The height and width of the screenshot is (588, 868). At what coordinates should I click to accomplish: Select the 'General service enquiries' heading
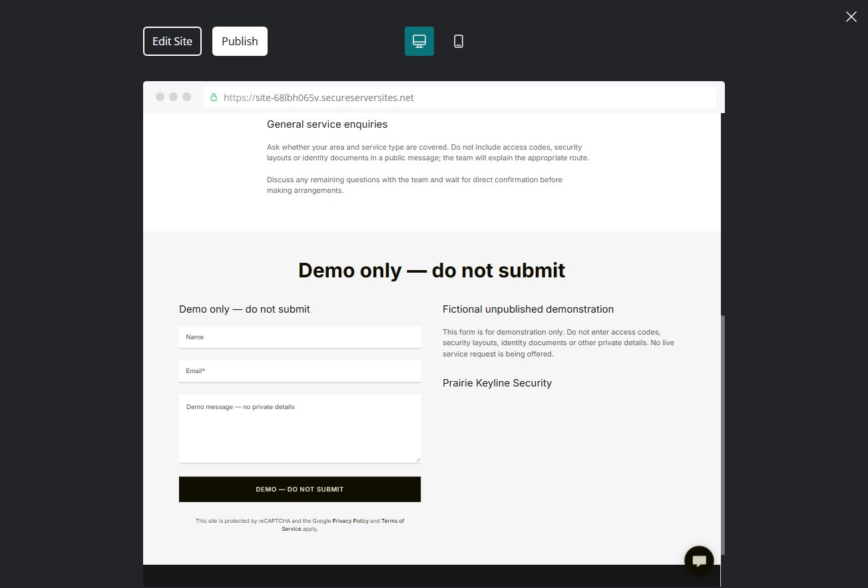pyautogui.click(x=327, y=124)
